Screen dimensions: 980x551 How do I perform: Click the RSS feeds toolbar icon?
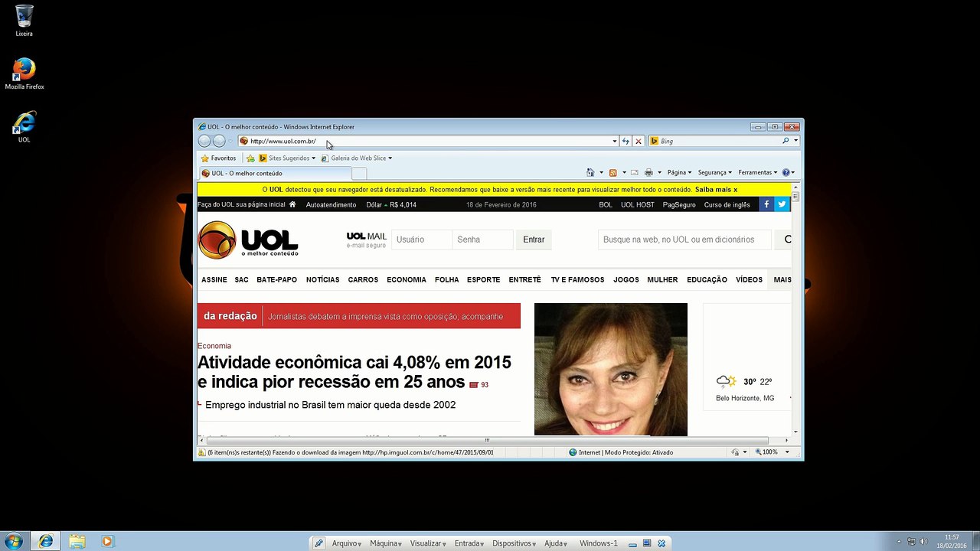[x=612, y=173]
